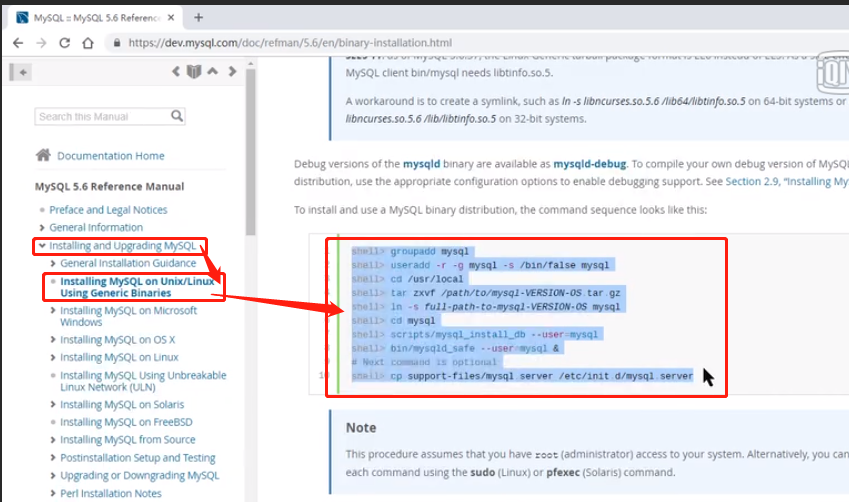
Task: Expand Upgrading or Downgrading MySQL arrow
Action: (x=53, y=475)
